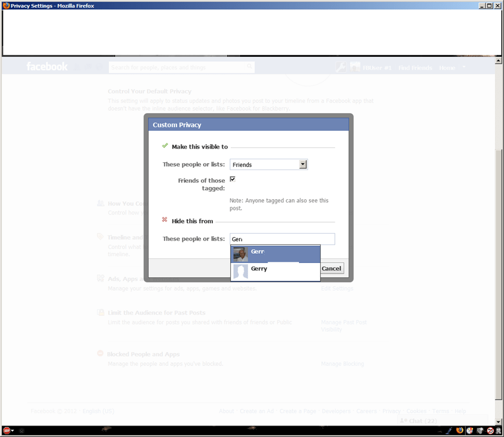This screenshot has height=437, width=504.
Task: Expand the Chat (22) panel
Action: pyautogui.click(x=419, y=420)
